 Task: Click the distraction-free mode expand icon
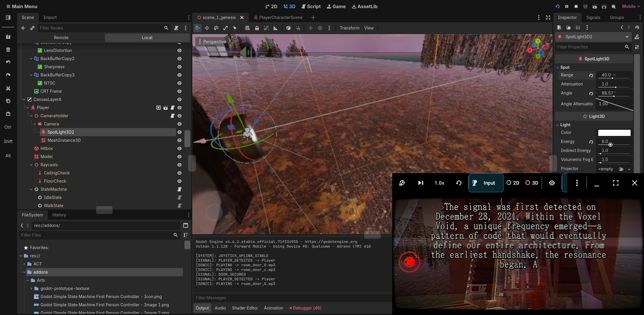tap(548, 17)
